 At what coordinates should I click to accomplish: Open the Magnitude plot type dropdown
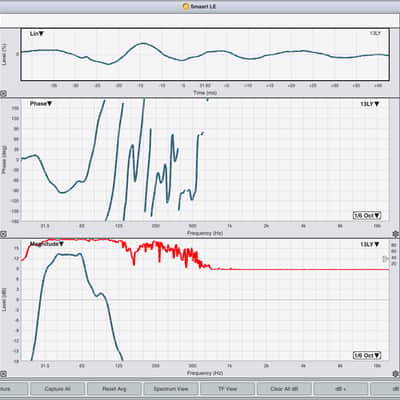(47, 244)
